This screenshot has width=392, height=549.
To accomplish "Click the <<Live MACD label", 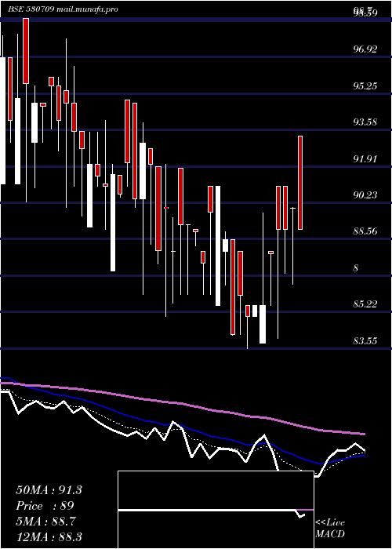I will pyautogui.click(x=330, y=528).
